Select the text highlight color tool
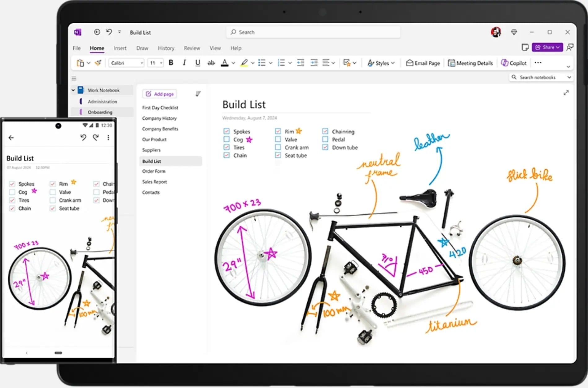This screenshot has height=388, width=588. tap(244, 63)
